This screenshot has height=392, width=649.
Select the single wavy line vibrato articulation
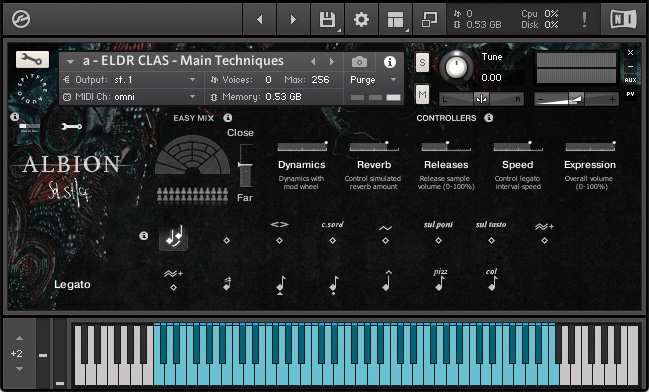click(385, 234)
